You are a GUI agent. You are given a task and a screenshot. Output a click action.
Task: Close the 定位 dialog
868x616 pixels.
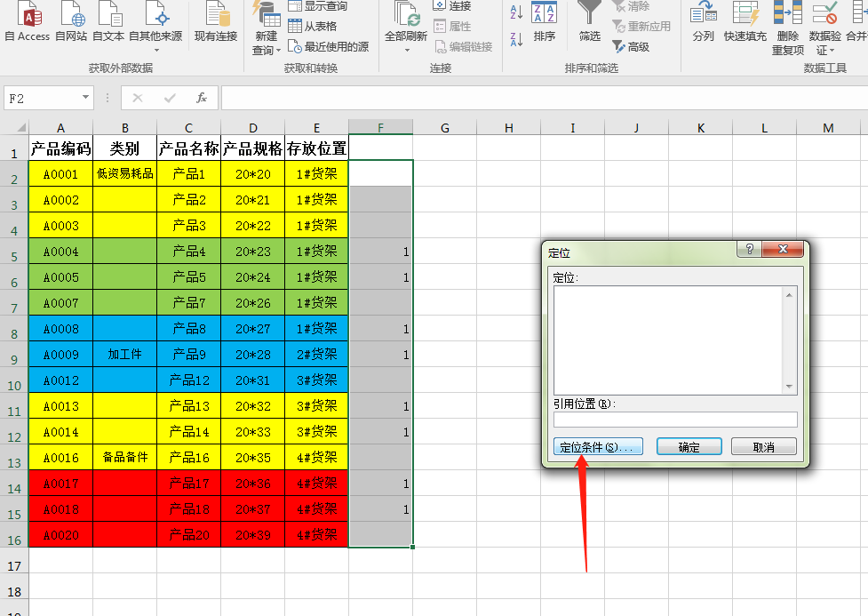(x=783, y=249)
